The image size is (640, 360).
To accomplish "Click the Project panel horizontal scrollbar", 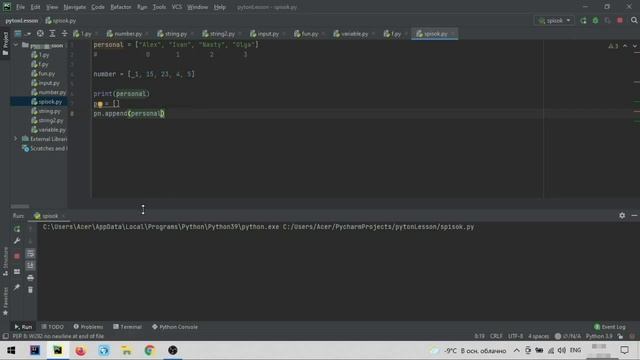I will 20,206.
